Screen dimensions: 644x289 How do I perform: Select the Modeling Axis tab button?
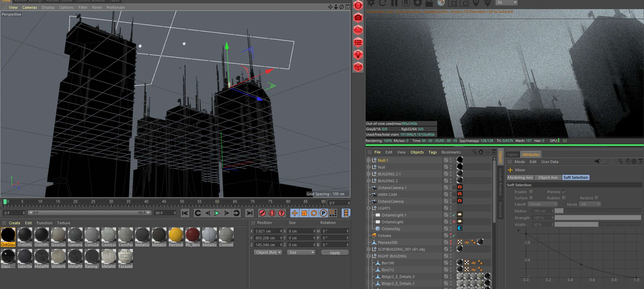point(520,177)
